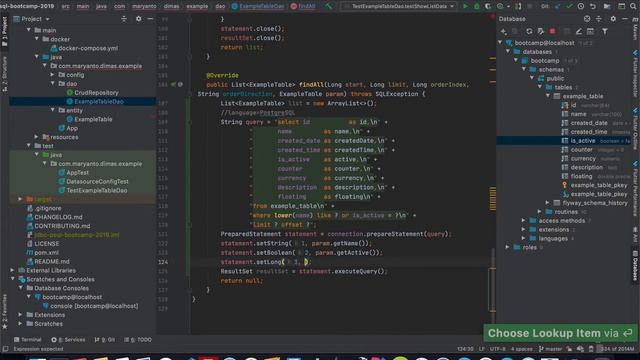
Task: Open the TODO tool window tab
Action: pos(138,340)
